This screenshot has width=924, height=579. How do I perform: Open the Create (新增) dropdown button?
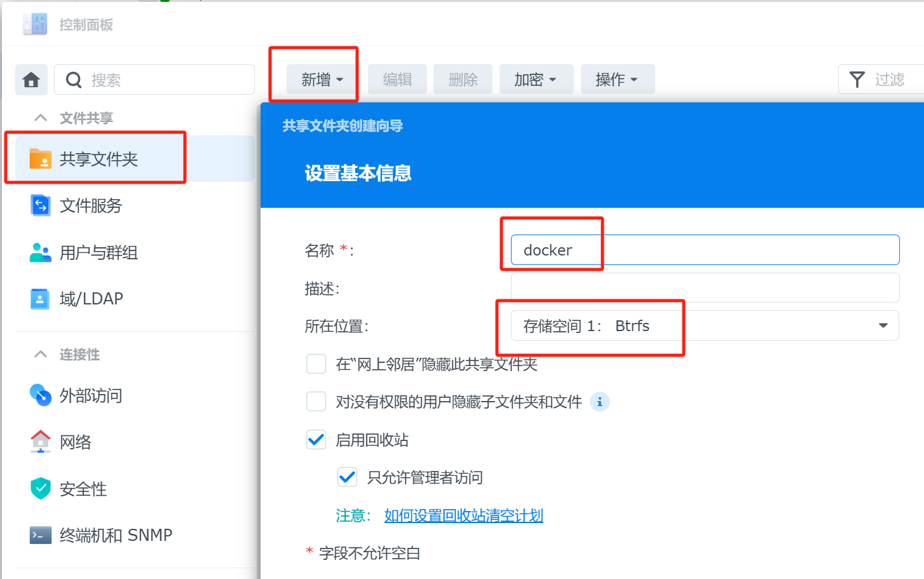pyautogui.click(x=322, y=79)
